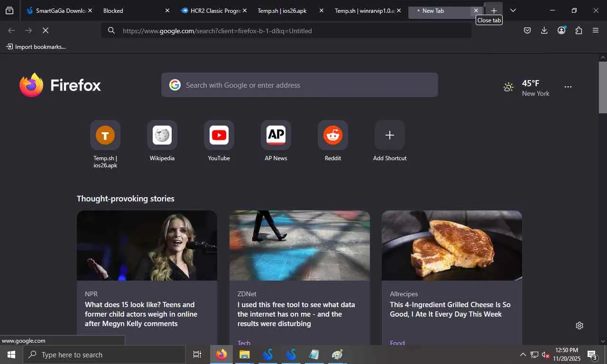Close the SmartGaGa Download tab
This screenshot has height=364, width=607.
(x=90, y=10)
